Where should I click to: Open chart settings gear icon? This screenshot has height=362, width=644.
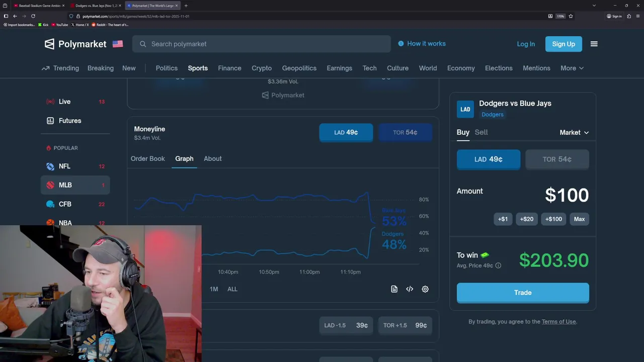pyautogui.click(x=425, y=289)
